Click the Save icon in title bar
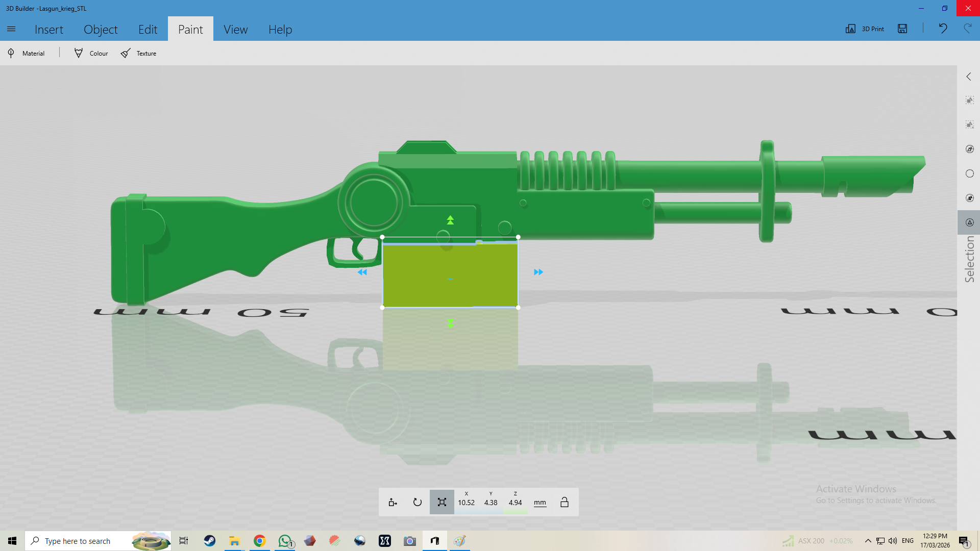This screenshot has width=980, height=551. [902, 29]
